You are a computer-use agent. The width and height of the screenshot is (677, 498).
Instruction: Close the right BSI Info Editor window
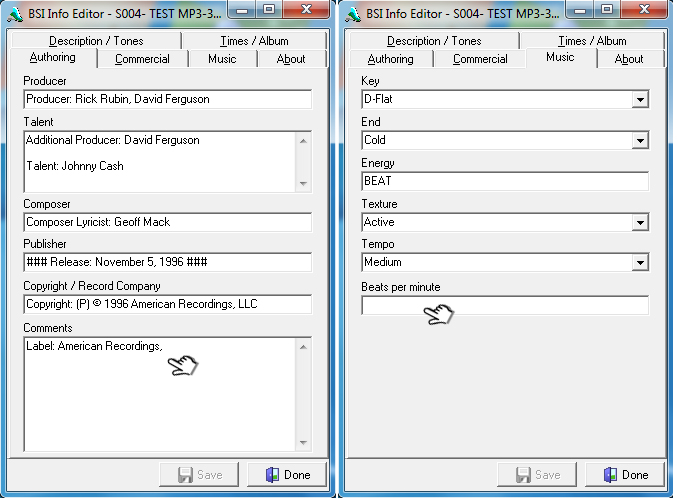tap(644, 10)
